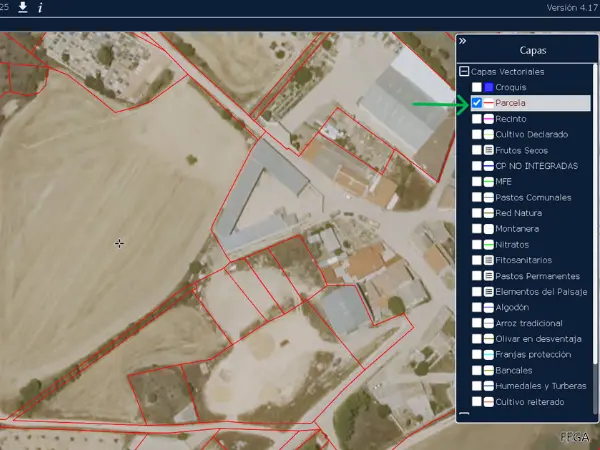Turn on the Cultivo Declarado checkbox
This screenshot has height=450, width=600.
tap(477, 134)
